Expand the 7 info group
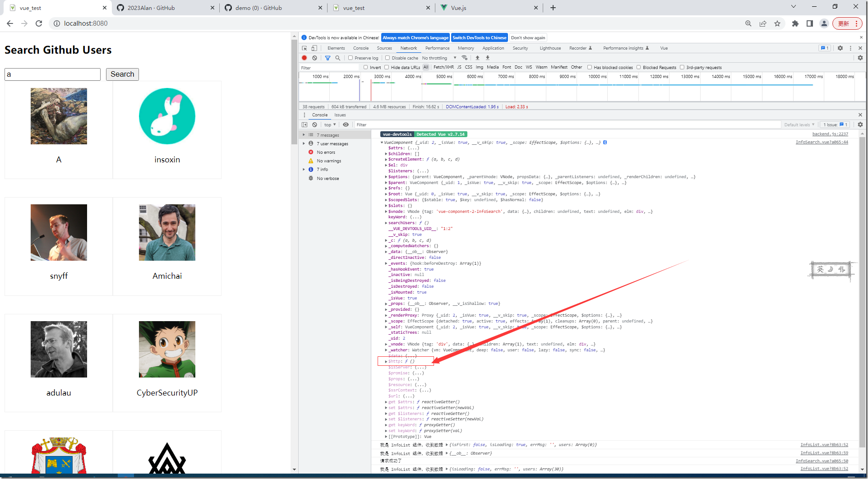Screen dimensions: 868x479 pyautogui.click(x=304, y=170)
